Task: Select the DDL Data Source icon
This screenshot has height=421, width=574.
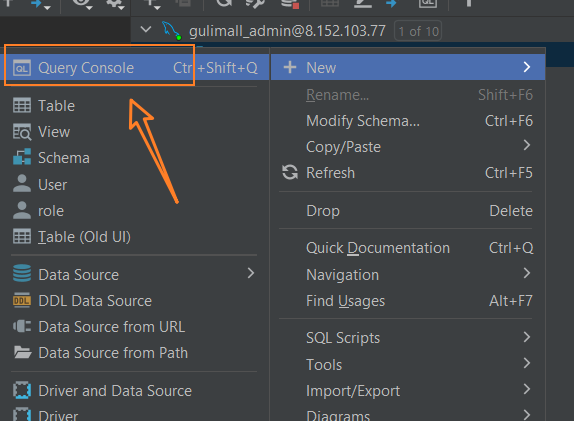Action: pos(22,300)
